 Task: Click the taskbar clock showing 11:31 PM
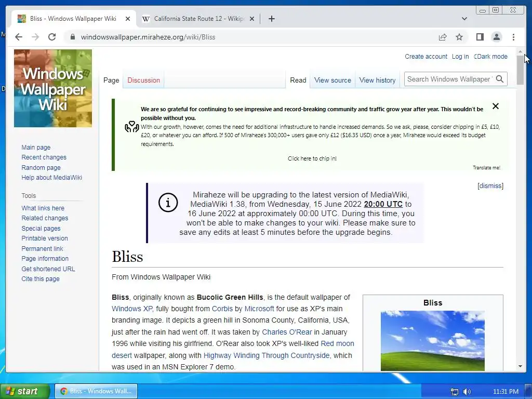click(x=506, y=392)
